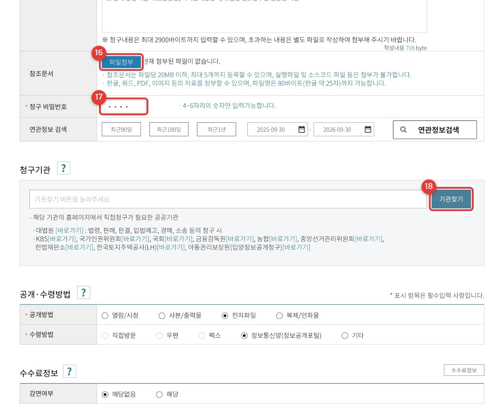Choose 해당없음 for fee reduction
Image resolution: width=504 pixels, height=420 pixels.
coord(105,394)
